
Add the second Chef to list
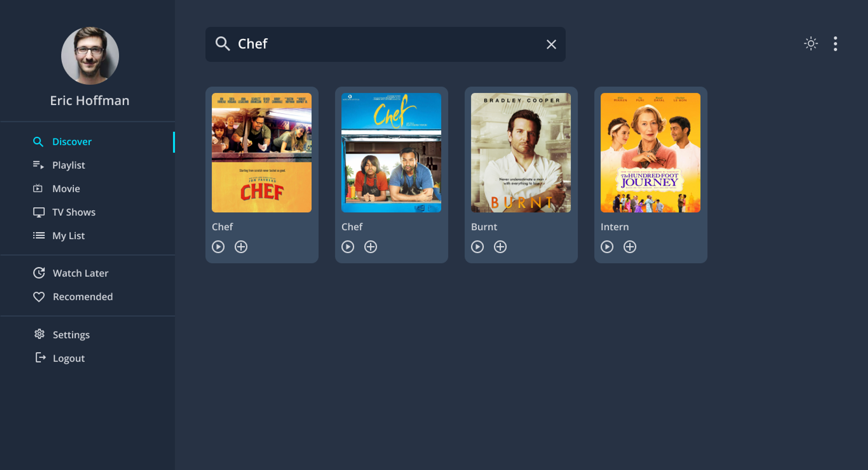pos(371,247)
